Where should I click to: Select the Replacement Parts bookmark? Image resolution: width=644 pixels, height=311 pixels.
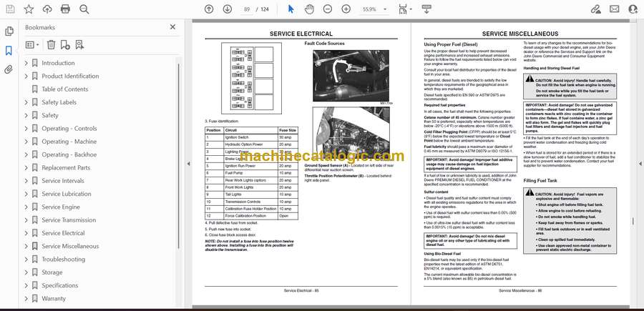pyautogui.click(x=66, y=168)
